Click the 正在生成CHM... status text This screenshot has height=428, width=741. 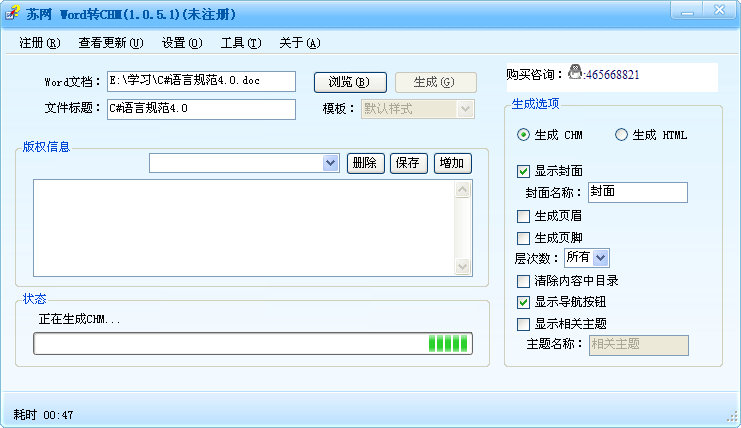point(79,319)
